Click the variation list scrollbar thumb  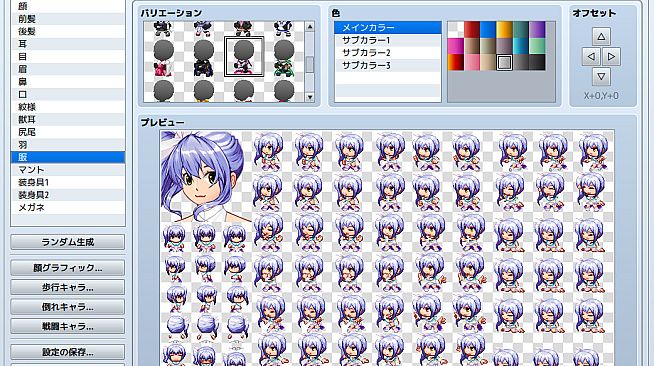[x=309, y=64]
